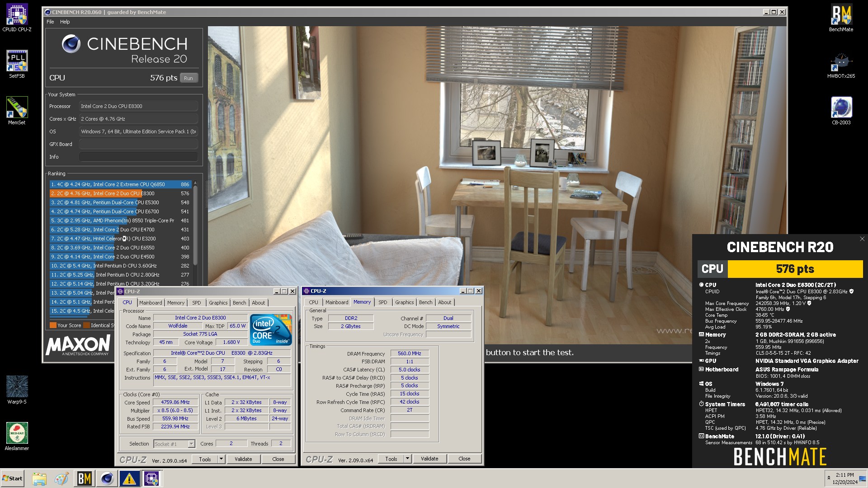Viewport: 868px width, 488px height.
Task: Open Bench tab in left CPU-Z window
Action: pos(240,303)
